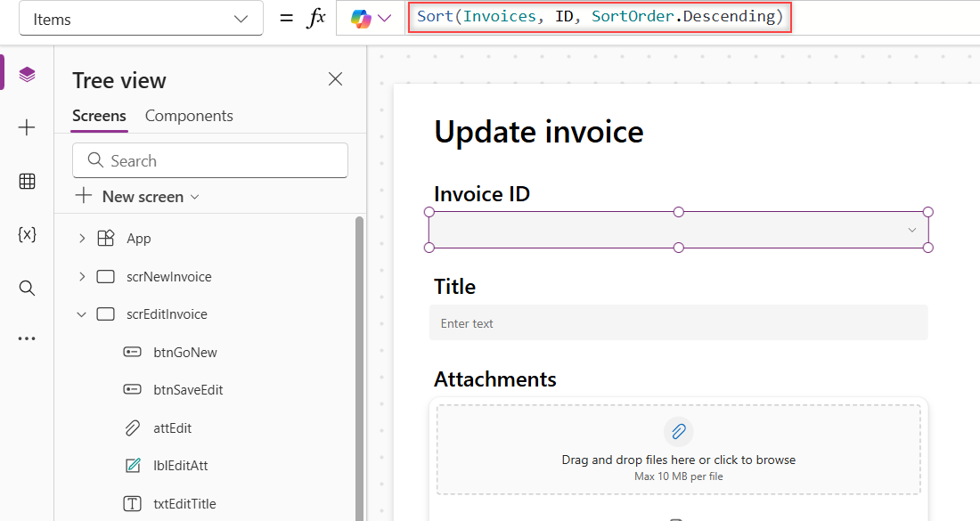
Task: Select btnGoNew in the tree
Action: (x=185, y=353)
